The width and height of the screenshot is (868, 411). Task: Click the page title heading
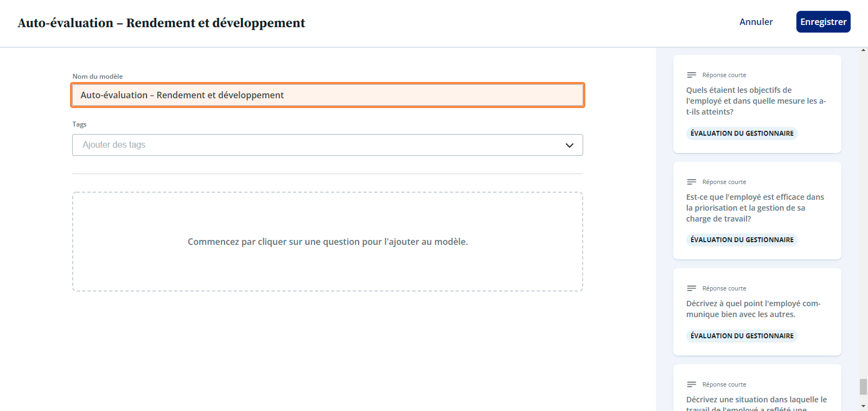161,23
